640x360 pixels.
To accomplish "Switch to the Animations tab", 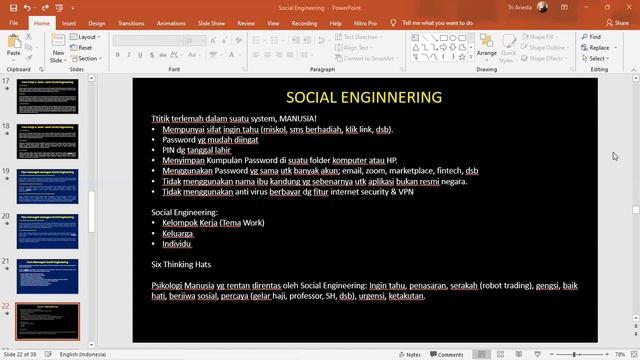I will [171, 23].
